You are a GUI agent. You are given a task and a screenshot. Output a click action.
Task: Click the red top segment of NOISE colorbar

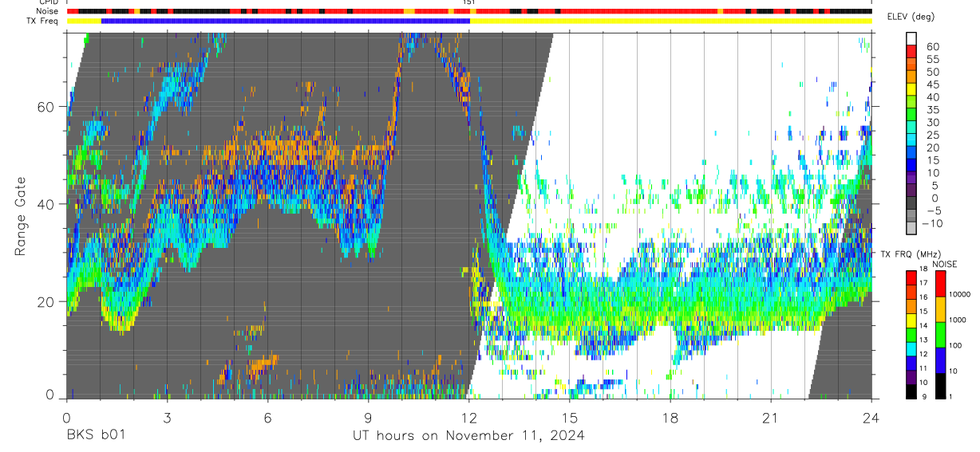(x=941, y=284)
